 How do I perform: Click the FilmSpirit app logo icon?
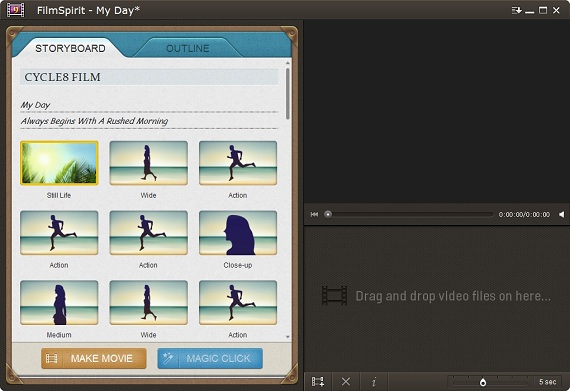tap(16, 10)
